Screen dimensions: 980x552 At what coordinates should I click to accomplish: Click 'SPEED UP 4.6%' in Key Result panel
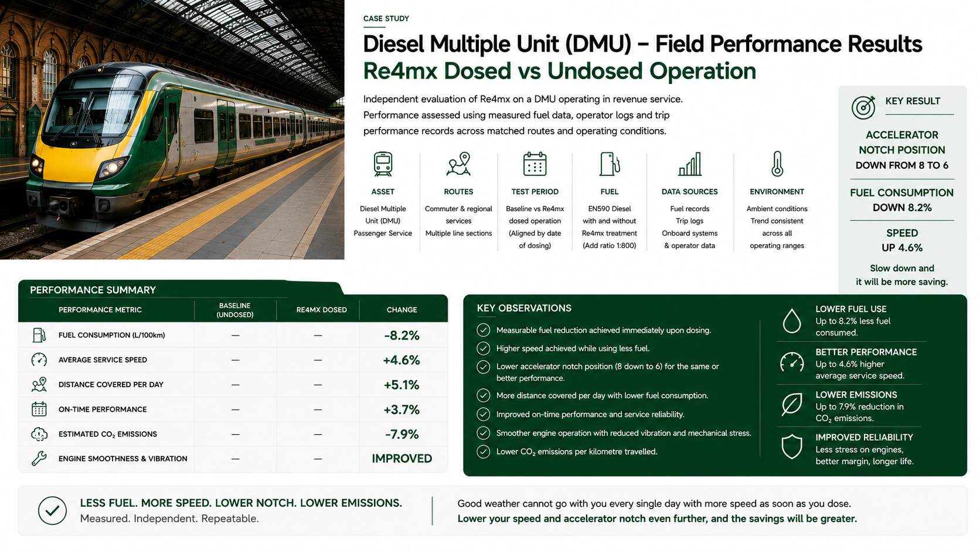[902, 241]
